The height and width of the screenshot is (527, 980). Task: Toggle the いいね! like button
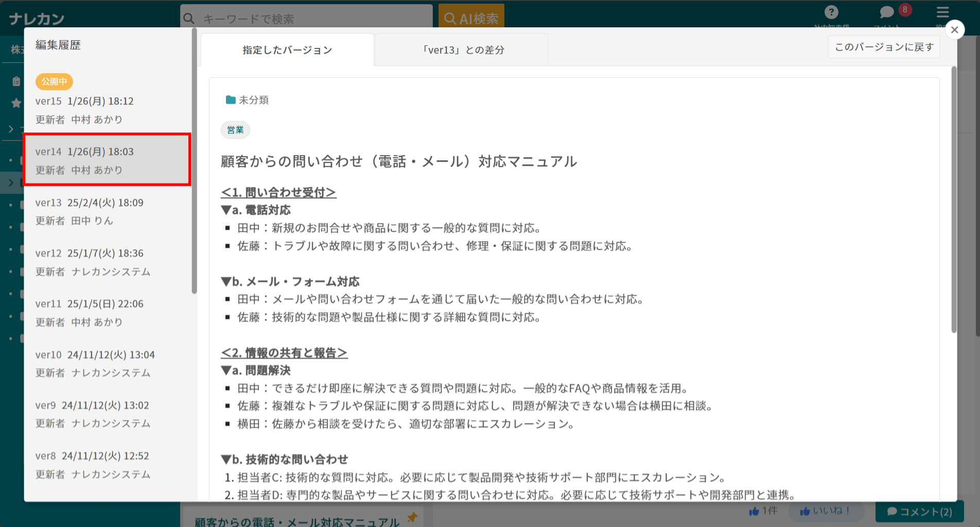click(826, 511)
